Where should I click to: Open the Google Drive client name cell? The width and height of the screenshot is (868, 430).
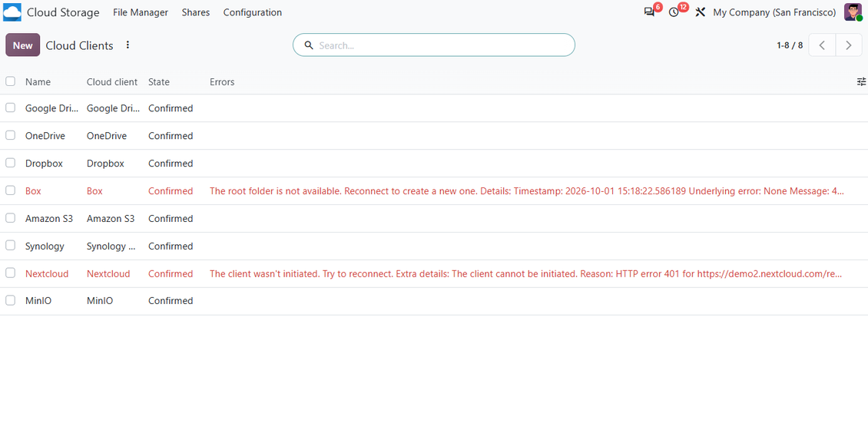coord(52,108)
